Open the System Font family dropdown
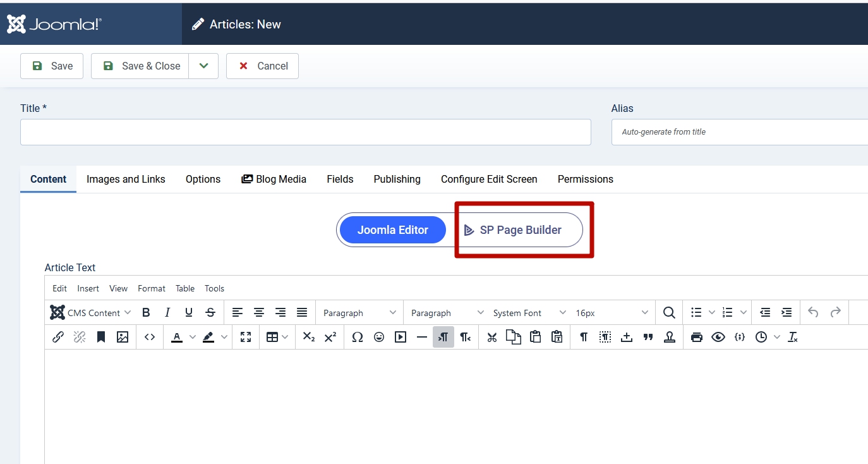 coord(529,312)
